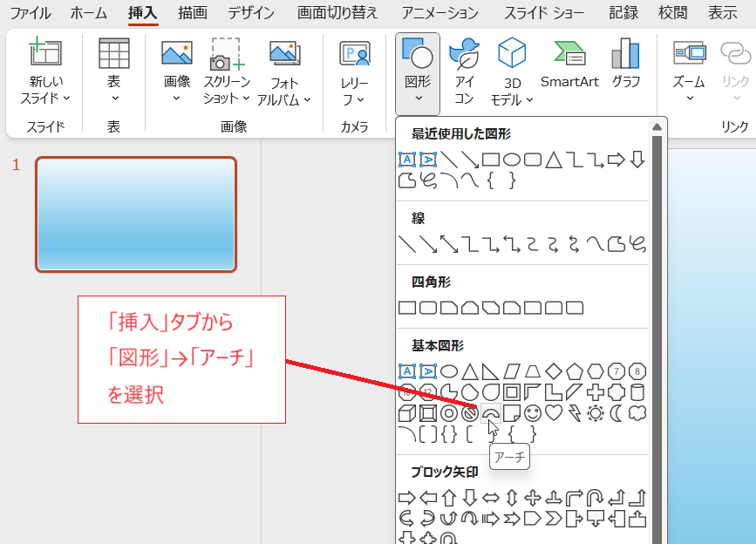Screen dimensions: 756x544
Task: Select the Heptagon shape labeled 7
Action: [x=616, y=371]
